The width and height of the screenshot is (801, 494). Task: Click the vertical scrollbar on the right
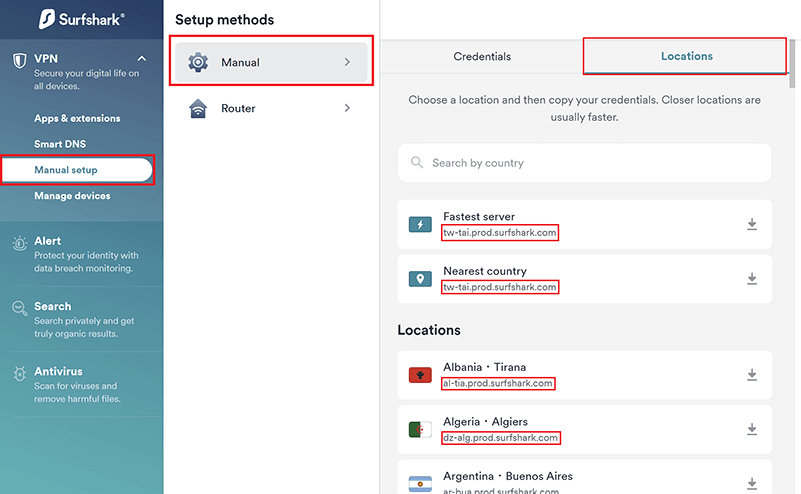point(792,64)
